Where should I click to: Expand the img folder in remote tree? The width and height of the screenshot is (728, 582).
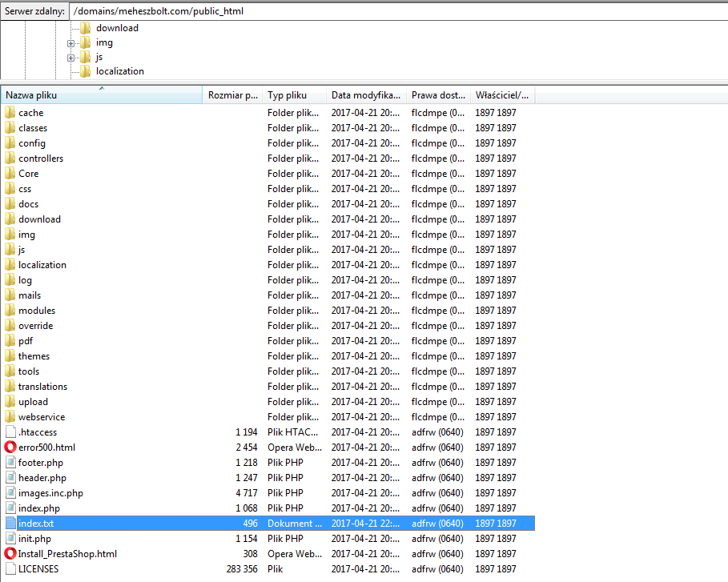click(x=70, y=43)
